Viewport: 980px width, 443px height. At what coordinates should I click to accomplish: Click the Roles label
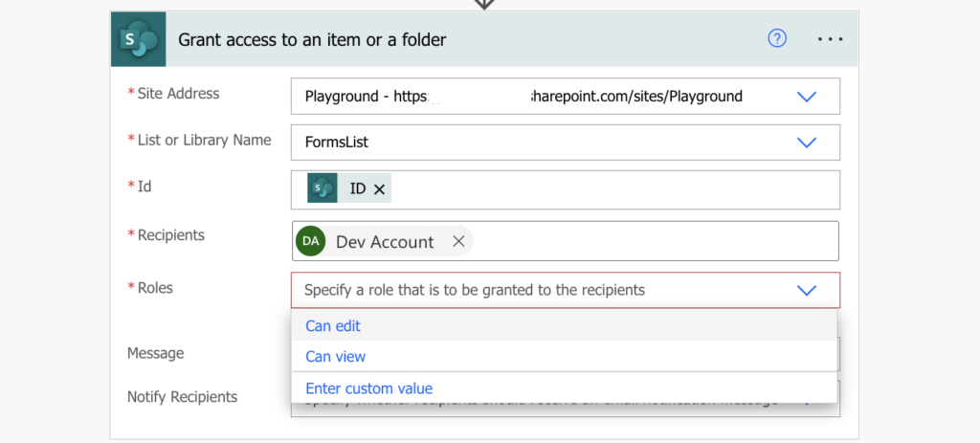[x=155, y=287]
